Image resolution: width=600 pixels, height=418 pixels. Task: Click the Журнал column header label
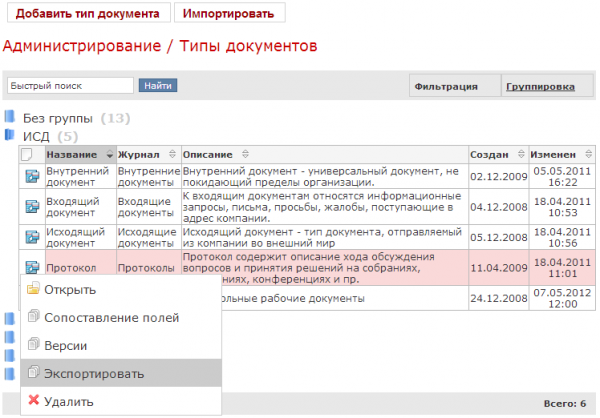(x=139, y=155)
